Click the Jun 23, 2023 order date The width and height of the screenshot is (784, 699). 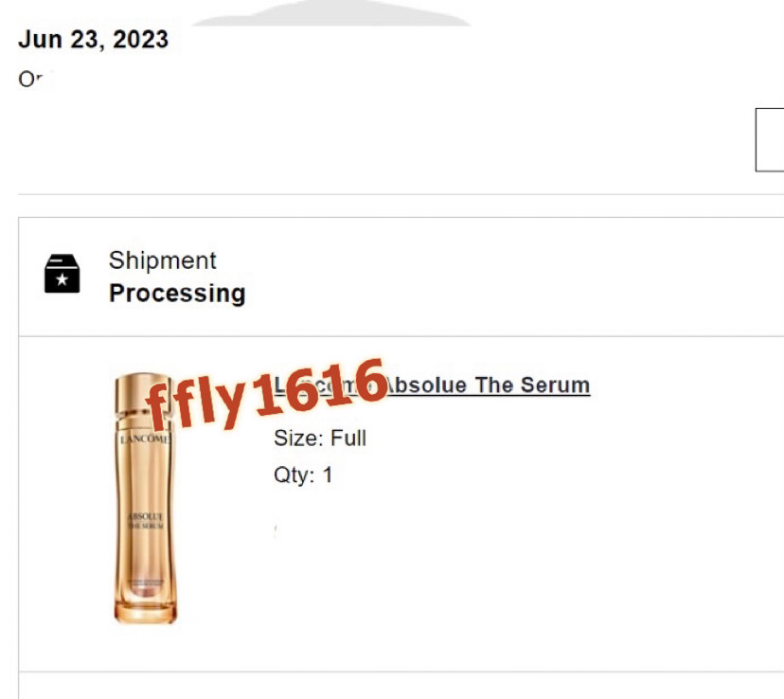[x=94, y=40]
